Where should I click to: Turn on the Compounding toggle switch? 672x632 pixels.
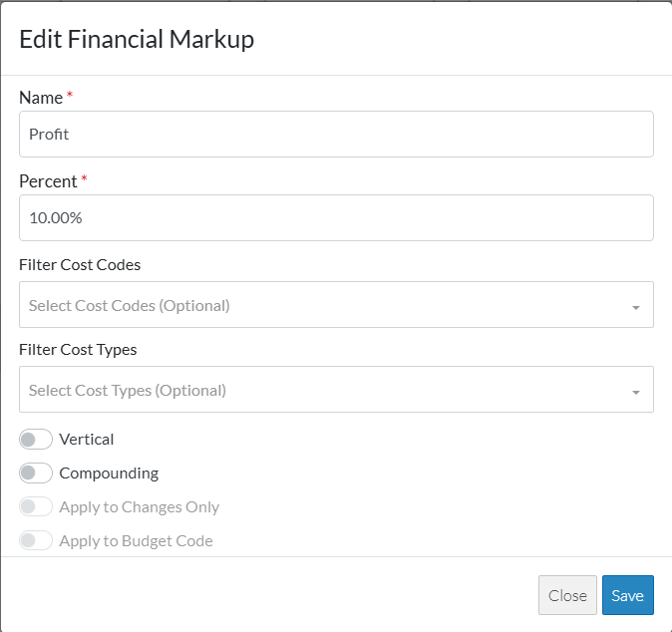click(36, 474)
